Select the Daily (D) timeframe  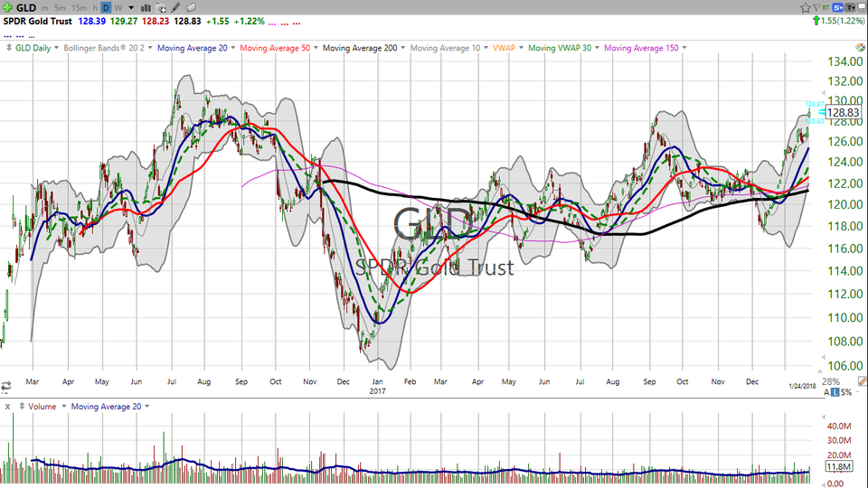click(x=106, y=8)
